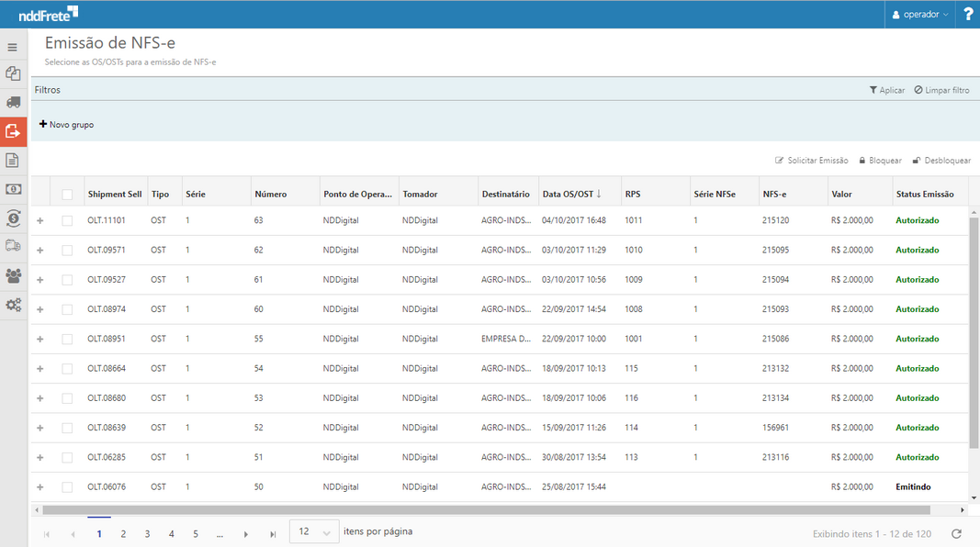Image resolution: width=980 pixels, height=547 pixels.
Task: Add filter with Novo grupo
Action: click(66, 125)
